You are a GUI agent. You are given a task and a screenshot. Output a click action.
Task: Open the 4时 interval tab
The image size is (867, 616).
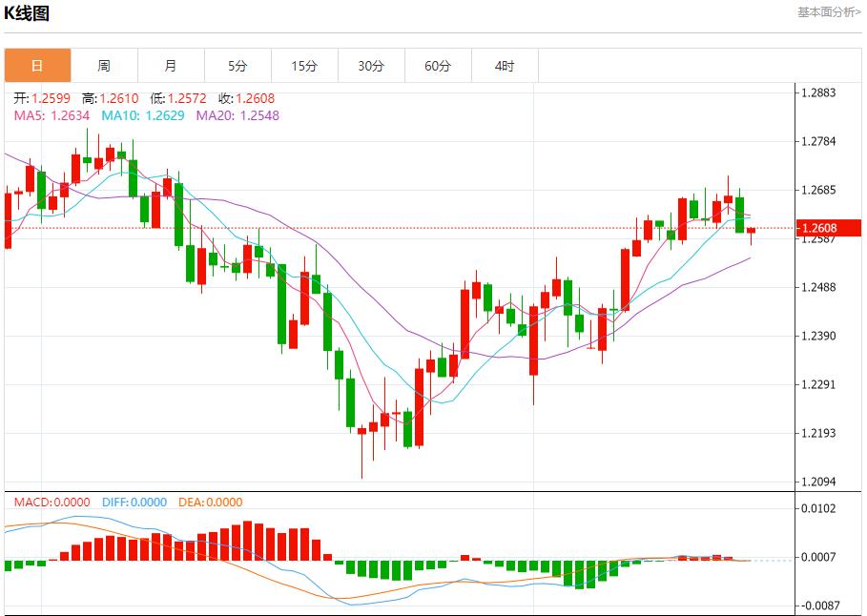click(505, 66)
